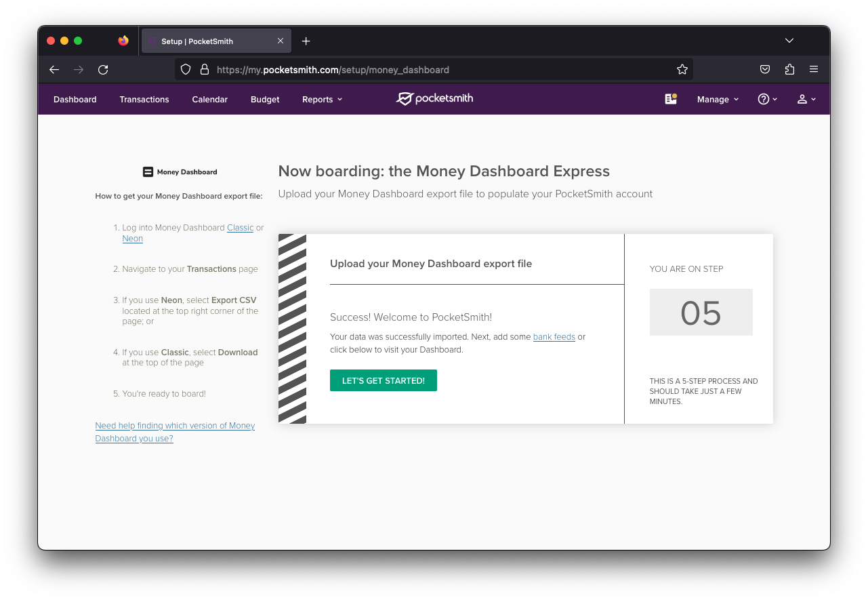
Task: Bookmark this page with the star icon
Action: tap(682, 69)
